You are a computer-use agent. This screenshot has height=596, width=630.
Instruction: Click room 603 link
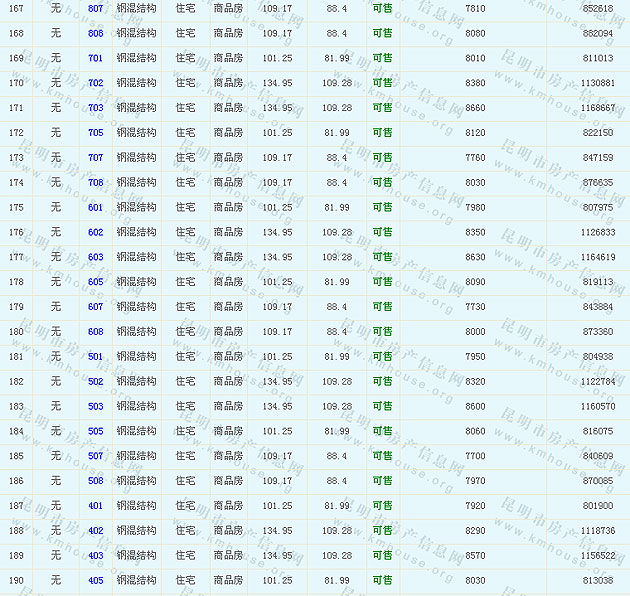point(95,257)
